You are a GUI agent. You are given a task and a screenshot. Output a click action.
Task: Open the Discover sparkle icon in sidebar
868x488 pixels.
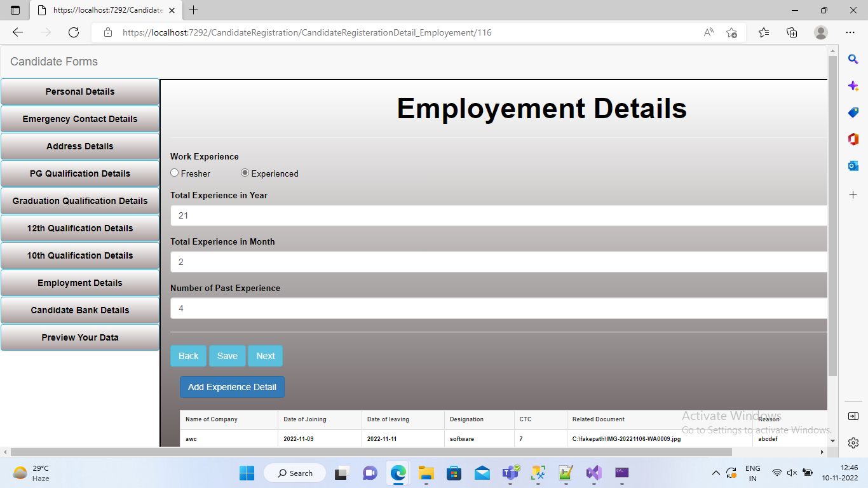point(853,86)
